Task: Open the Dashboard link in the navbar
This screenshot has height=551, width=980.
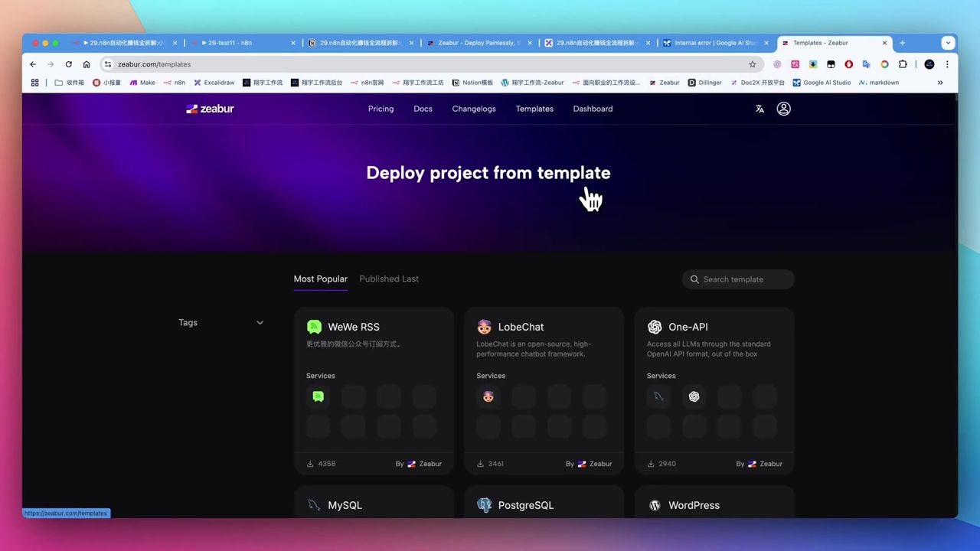Action: pyautogui.click(x=593, y=109)
